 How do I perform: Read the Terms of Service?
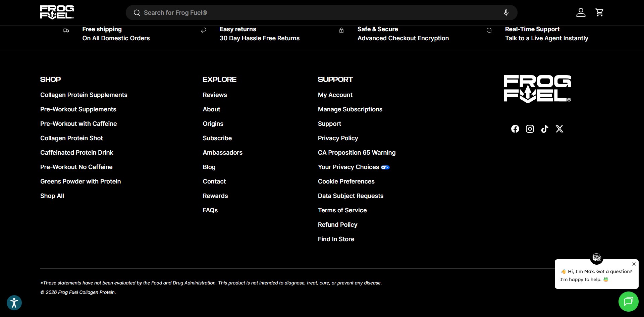[x=342, y=210]
